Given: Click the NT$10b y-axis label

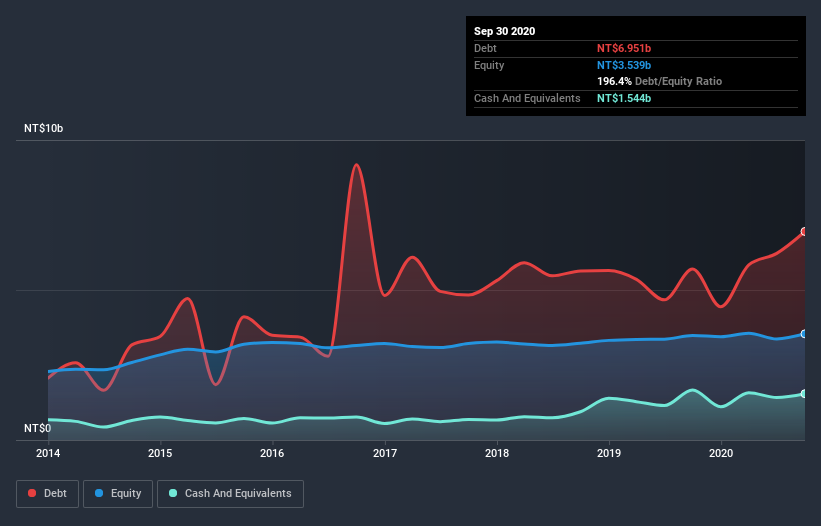Looking at the screenshot, I should pos(43,128).
